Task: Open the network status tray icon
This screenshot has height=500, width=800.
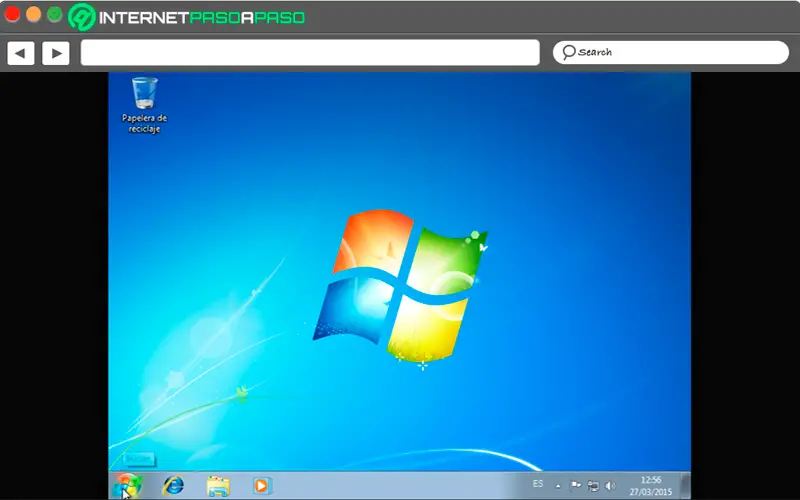Action: (593, 486)
